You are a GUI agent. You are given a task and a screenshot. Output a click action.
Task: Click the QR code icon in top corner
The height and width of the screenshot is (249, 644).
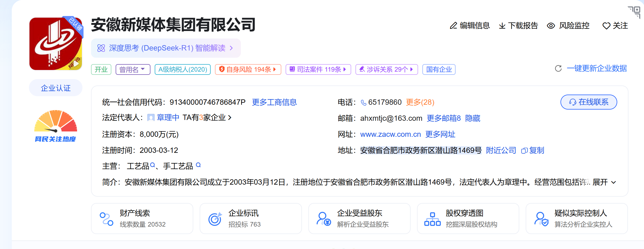pyautogui.click(x=635, y=11)
